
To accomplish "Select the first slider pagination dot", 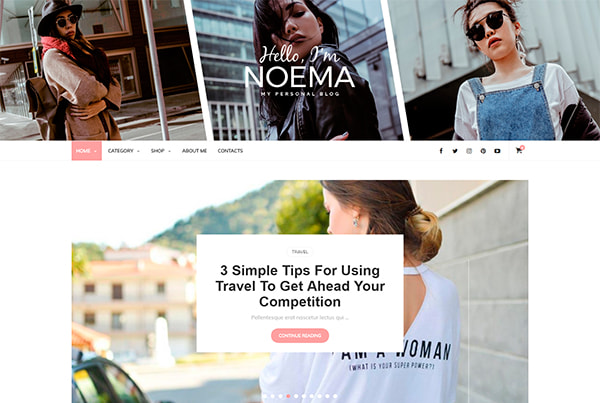I will pos(265,396).
